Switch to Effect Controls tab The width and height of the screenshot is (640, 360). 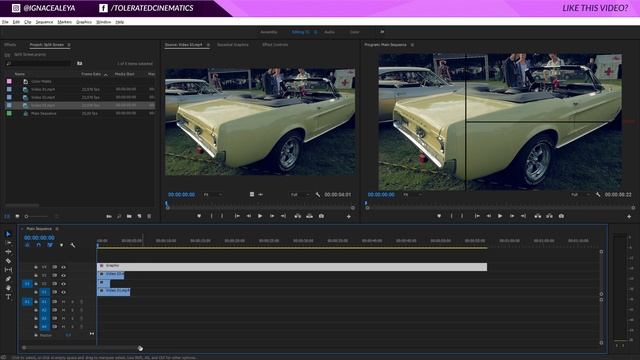pos(275,45)
